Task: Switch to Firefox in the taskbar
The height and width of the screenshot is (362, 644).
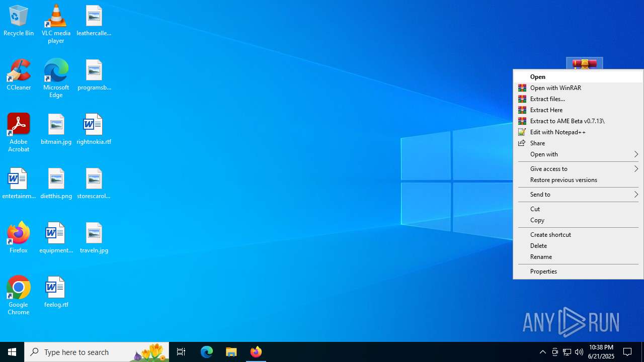Action: click(x=256, y=352)
